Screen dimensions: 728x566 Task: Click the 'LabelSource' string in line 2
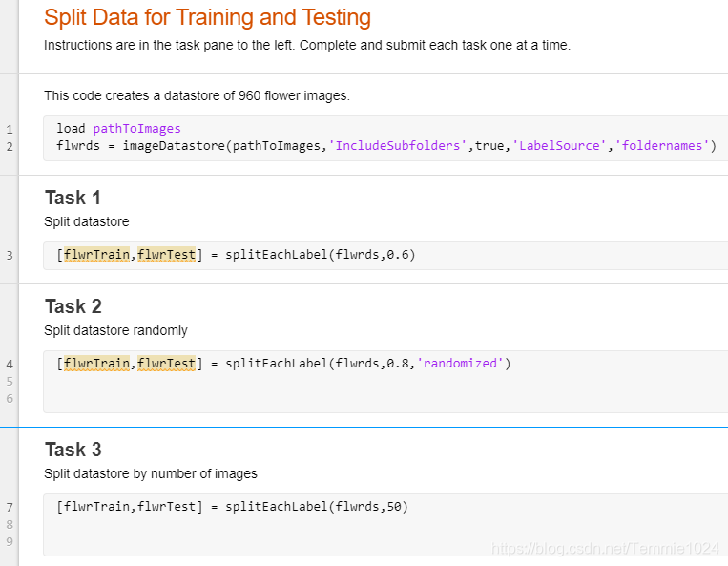(x=559, y=146)
